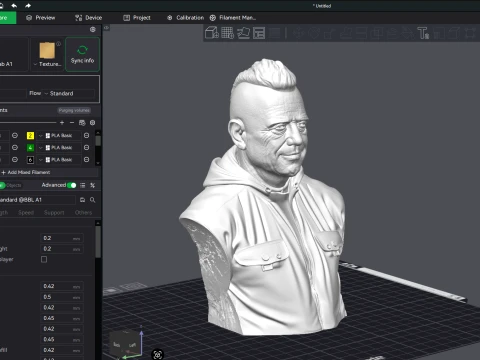480x360 pixels.
Task: Open the Others settings tab
Action: point(83,212)
